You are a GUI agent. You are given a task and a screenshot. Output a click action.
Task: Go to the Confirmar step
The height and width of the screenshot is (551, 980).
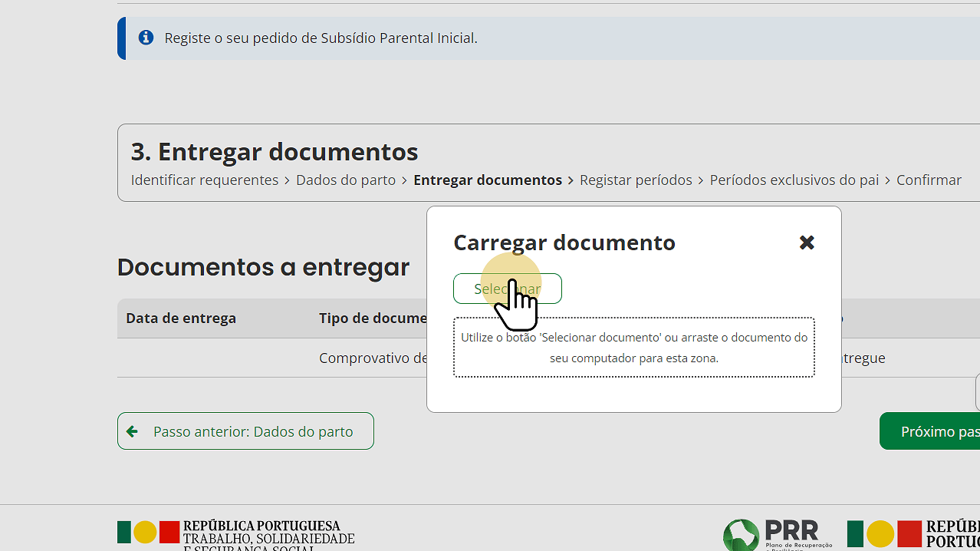coord(929,180)
